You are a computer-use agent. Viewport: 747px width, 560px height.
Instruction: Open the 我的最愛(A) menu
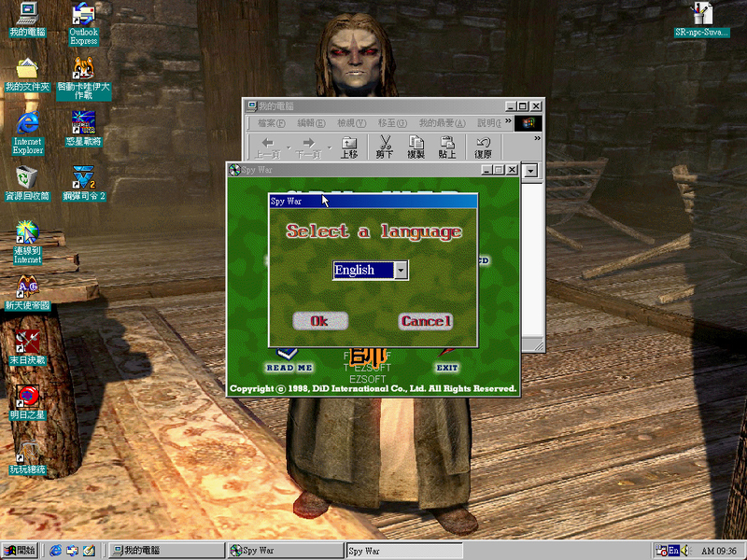tap(442, 123)
